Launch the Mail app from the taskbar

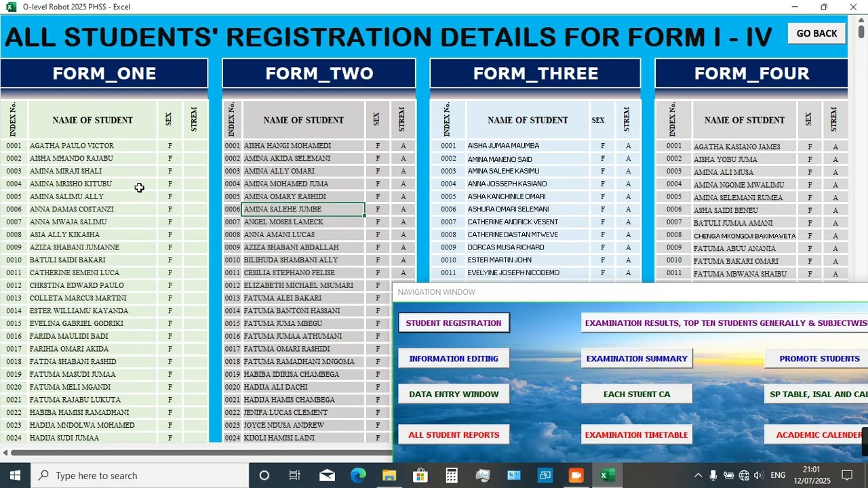click(x=327, y=475)
